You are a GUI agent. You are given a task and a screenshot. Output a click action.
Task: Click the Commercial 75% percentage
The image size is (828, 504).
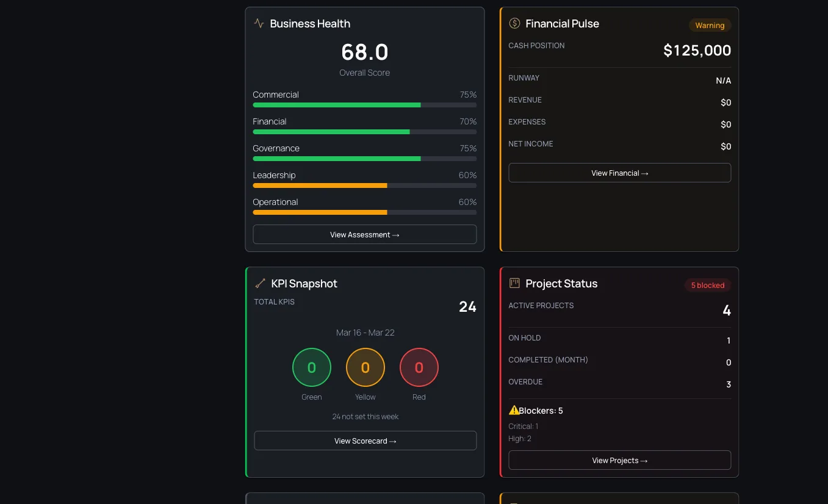pyautogui.click(x=468, y=95)
